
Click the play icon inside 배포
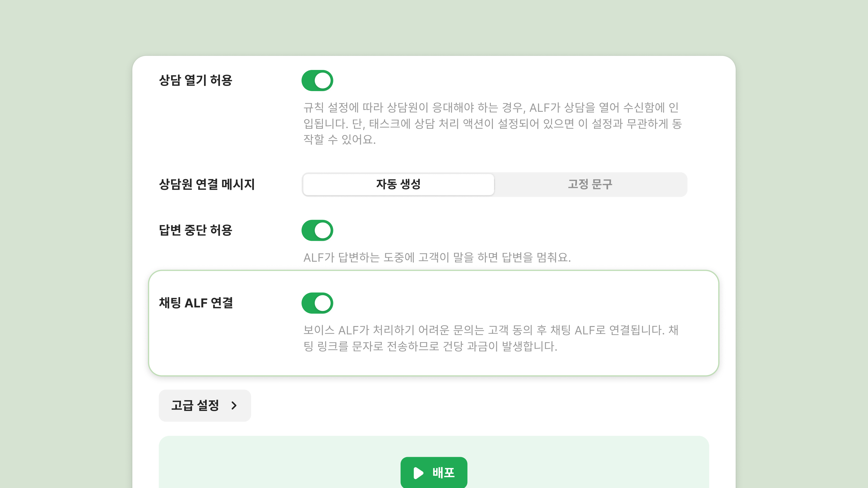[418, 473]
